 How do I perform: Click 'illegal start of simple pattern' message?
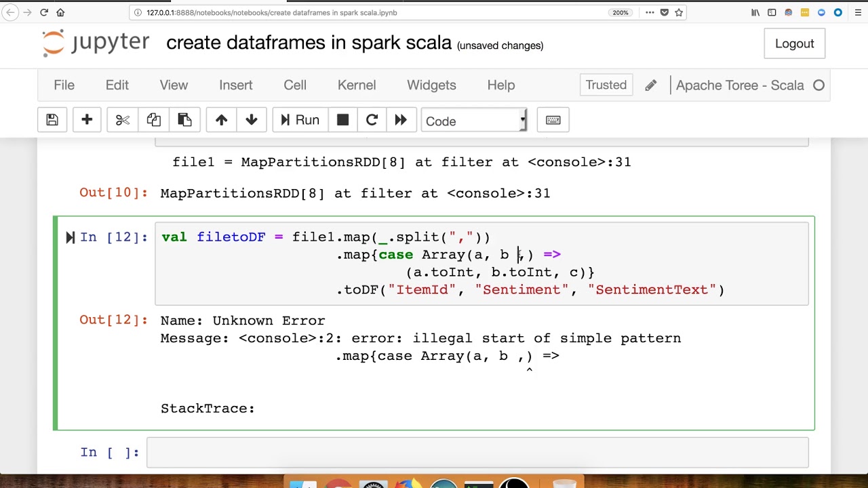[x=547, y=338]
